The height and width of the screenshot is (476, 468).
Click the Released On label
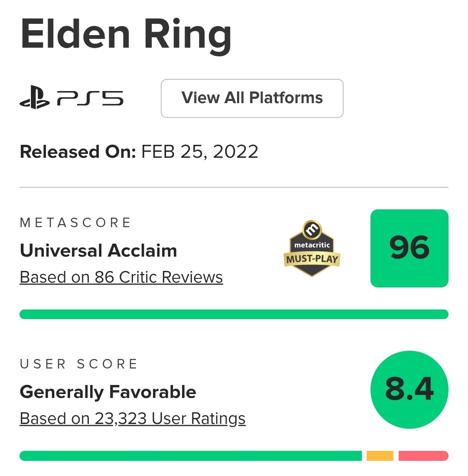point(78,152)
